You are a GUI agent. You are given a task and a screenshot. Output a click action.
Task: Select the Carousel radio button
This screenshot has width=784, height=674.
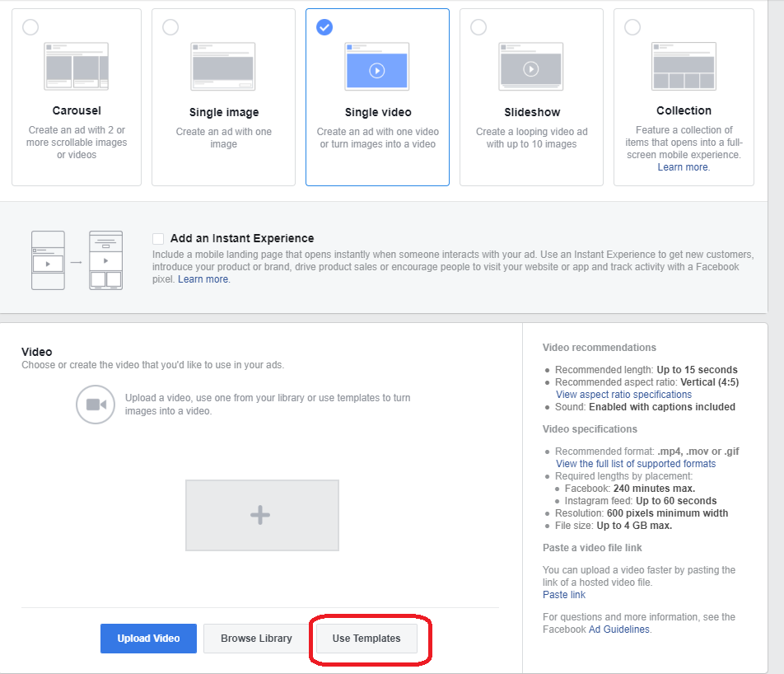click(30, 28)
